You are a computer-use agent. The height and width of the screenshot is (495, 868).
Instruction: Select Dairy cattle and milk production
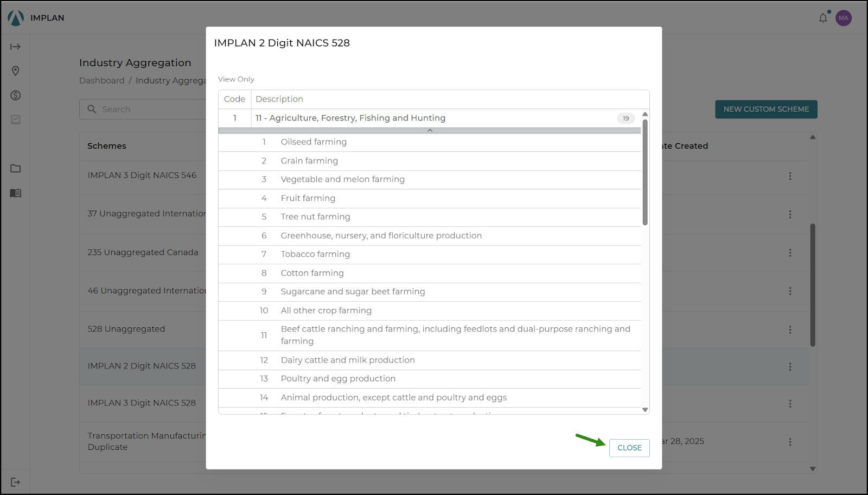[430, 360]
